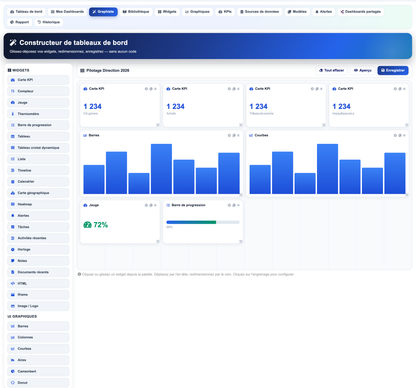Insert the Documents récents widget
This screenshot has width=416, height=388.
click(x=38, y=272)
